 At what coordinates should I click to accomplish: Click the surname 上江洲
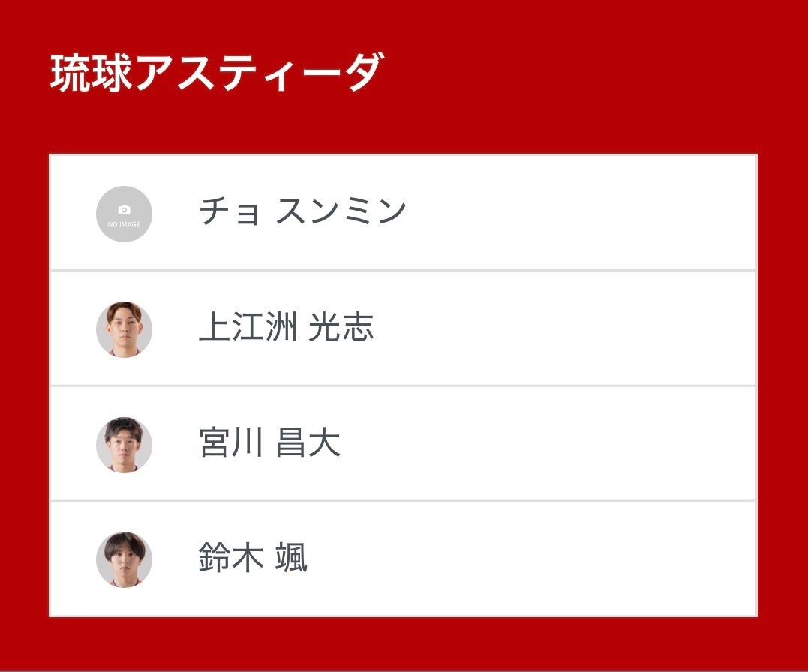pos(248,328)
